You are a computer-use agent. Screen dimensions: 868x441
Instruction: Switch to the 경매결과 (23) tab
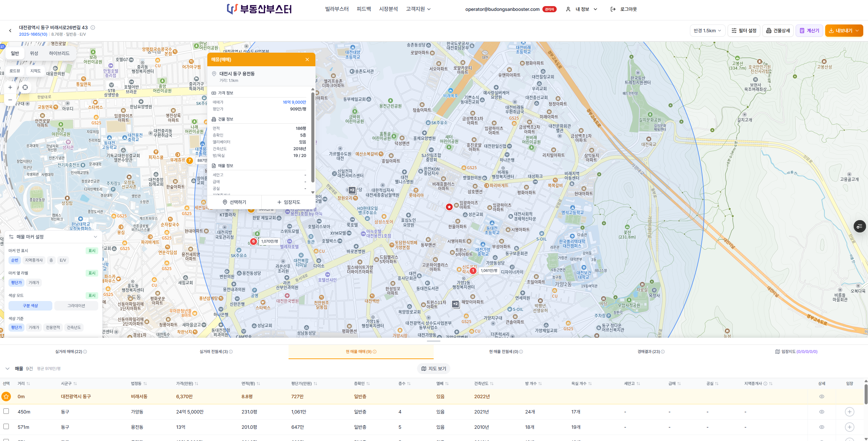click(x=648, y=352)
